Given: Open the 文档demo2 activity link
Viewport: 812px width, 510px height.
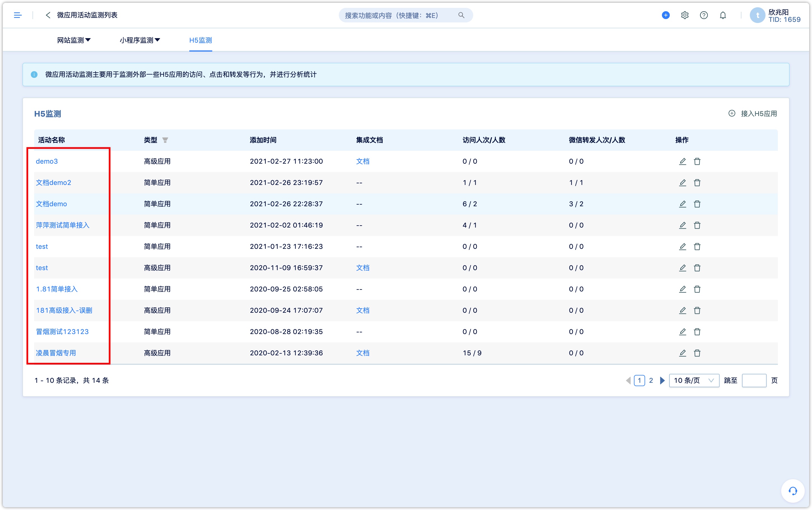Looking at the screenshot, I should 53,182.
